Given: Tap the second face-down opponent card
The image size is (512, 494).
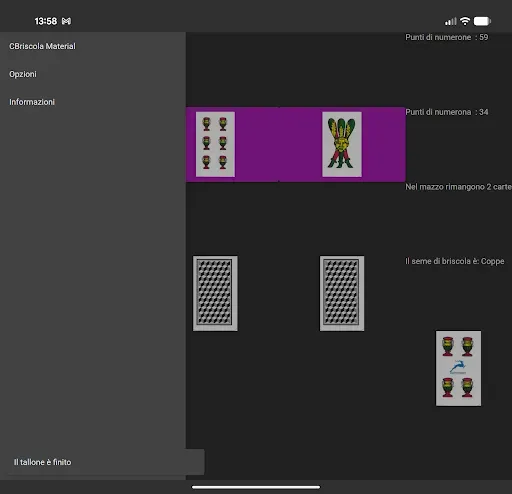Looking at the screenshot, I should [342, 293].
